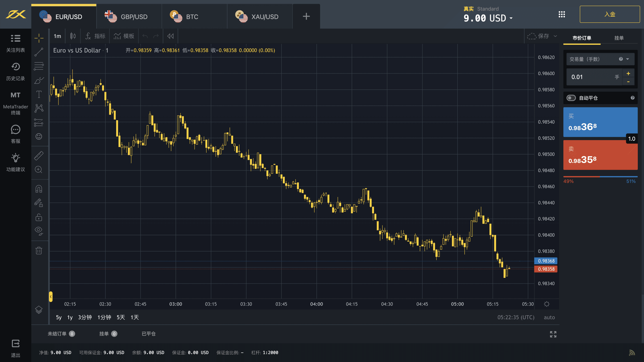This screenshot has width=644, height=362.
Task: Select the text annotation tool
Action: point(39,94)
